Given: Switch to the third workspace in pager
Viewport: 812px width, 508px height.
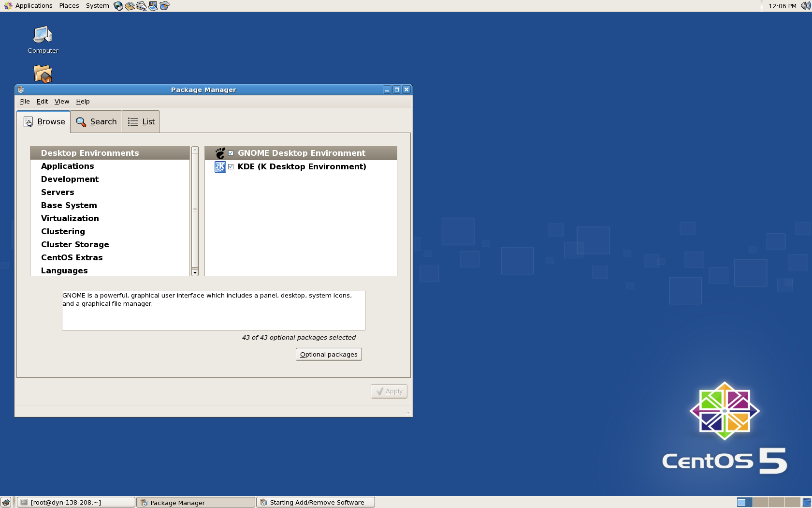Looking at the screenshot, I should (x=777, y=502).
